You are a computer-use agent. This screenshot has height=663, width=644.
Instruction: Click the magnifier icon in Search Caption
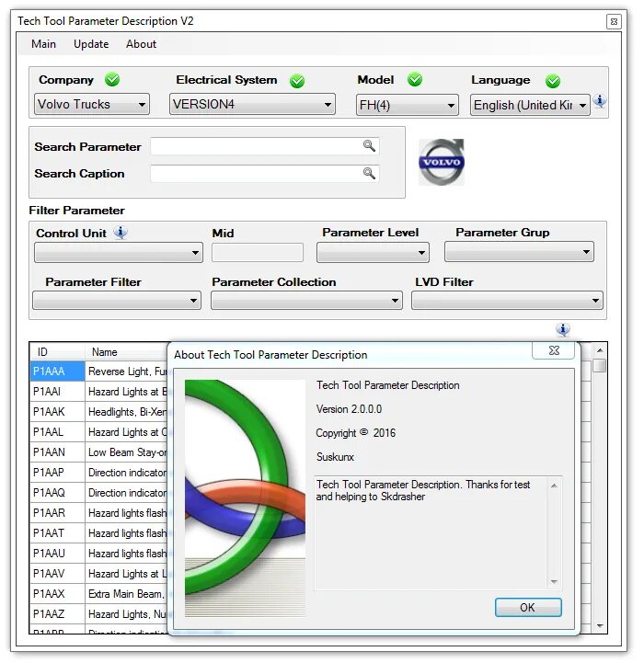click(x=369, y=173)
